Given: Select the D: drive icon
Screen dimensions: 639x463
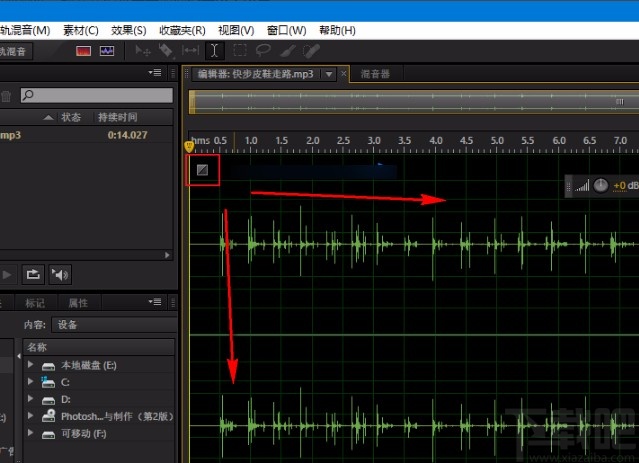Looking at the screenshot, I should [x=48, y=400].
